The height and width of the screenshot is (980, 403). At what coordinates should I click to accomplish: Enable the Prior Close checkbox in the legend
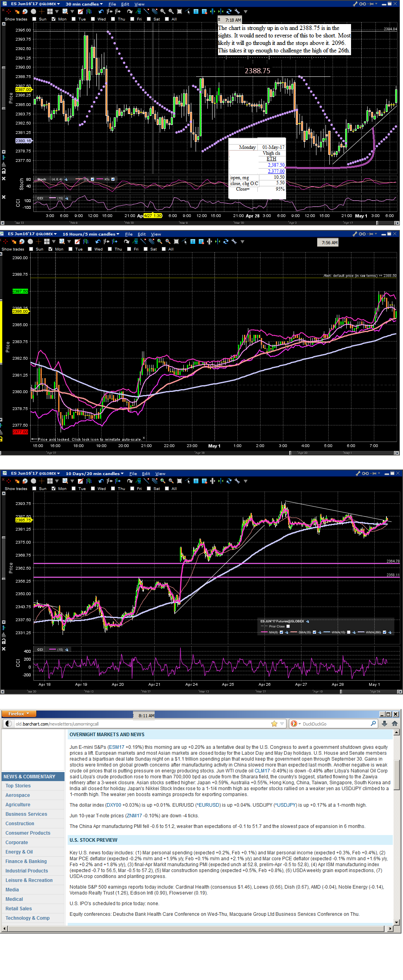click(288, 626)
